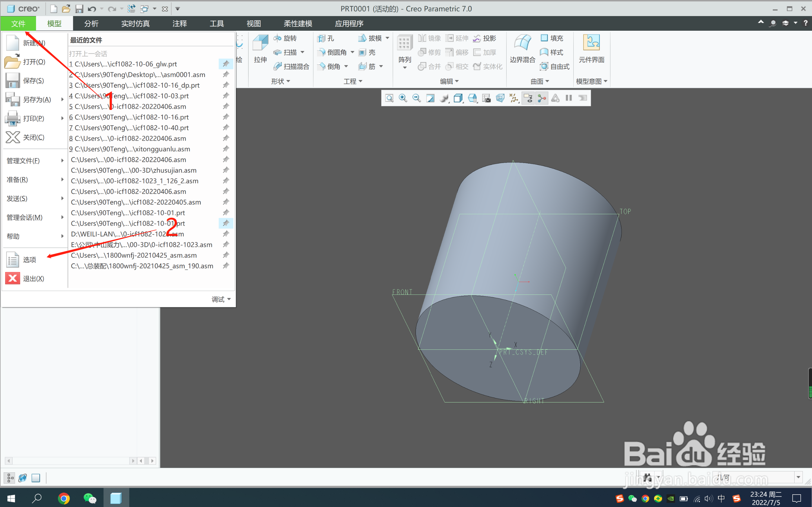Image resolution: width=812 pixels, height=507 pixels.
Task: Expand the 打印(P) submenu arrow
Action: pyautogui.click(x=62, y=118)
